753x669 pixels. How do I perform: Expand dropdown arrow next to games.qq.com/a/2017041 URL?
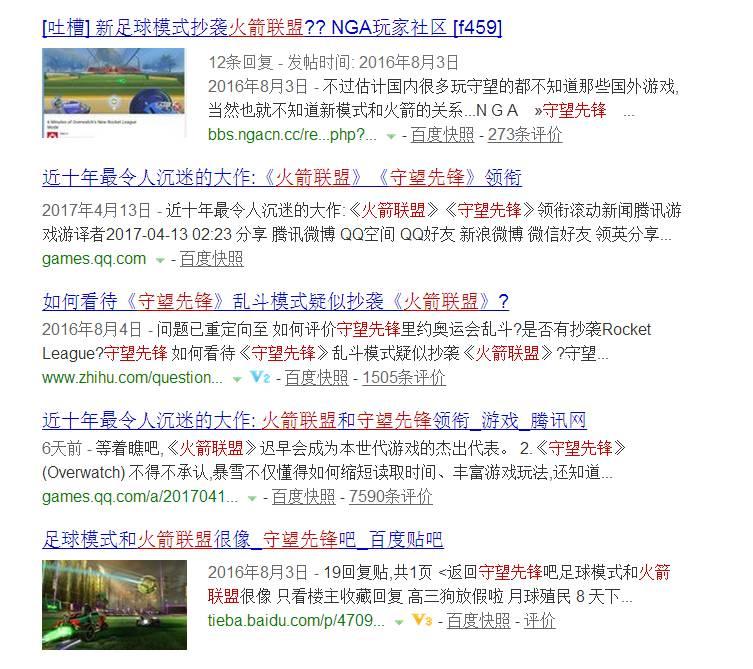(252, 499)
